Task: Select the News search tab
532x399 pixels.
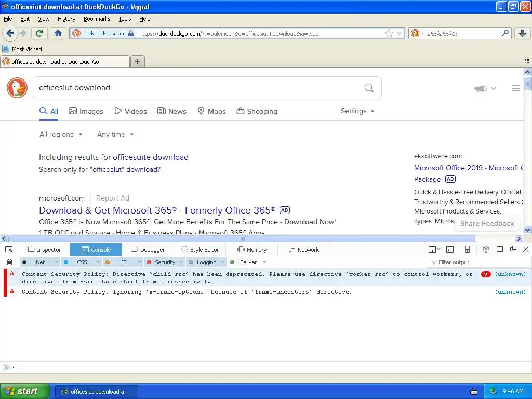Action: [171, 111]
